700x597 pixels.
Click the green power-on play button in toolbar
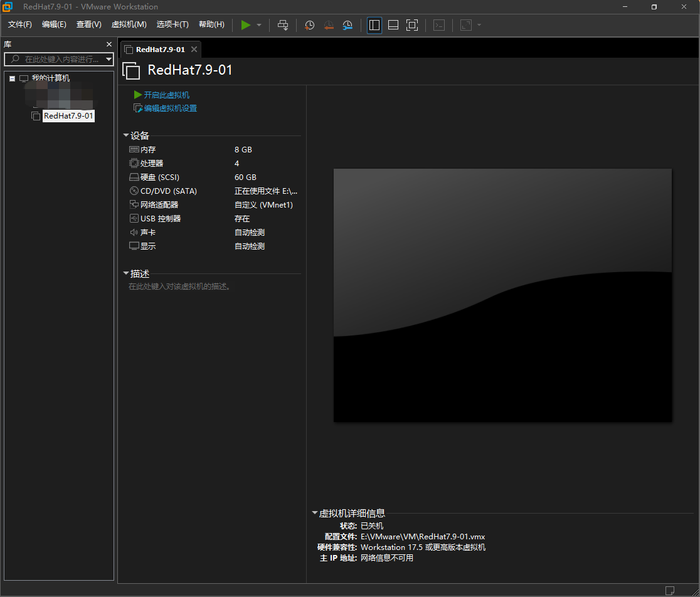[245, 25]
